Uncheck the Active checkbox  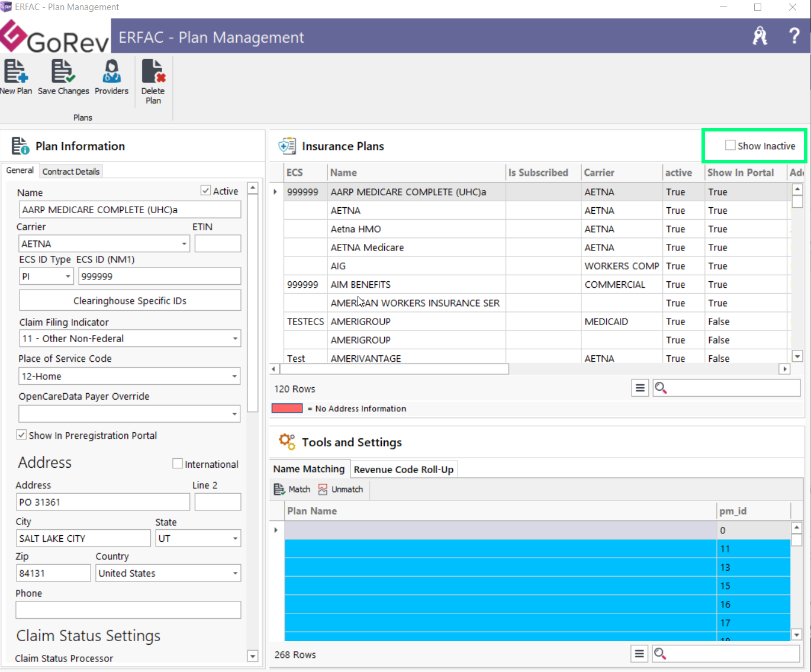pos(206,191)
